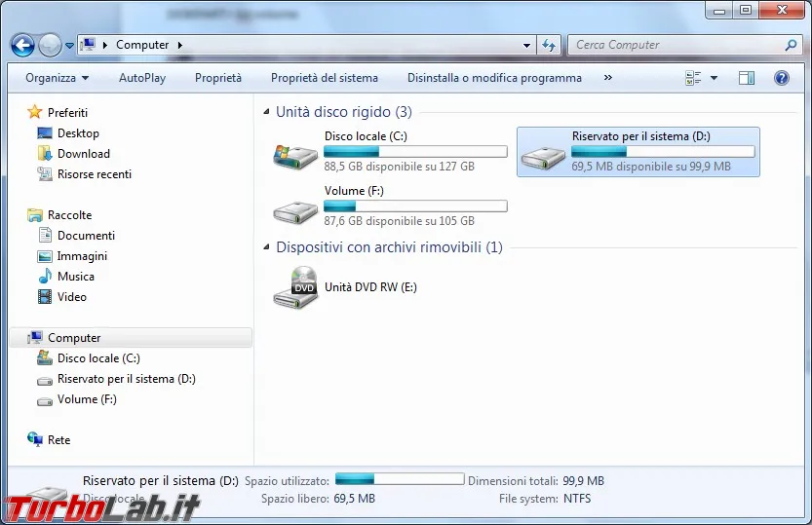Click the Unità DVD RW (E:) label

[x=370, y=287]
